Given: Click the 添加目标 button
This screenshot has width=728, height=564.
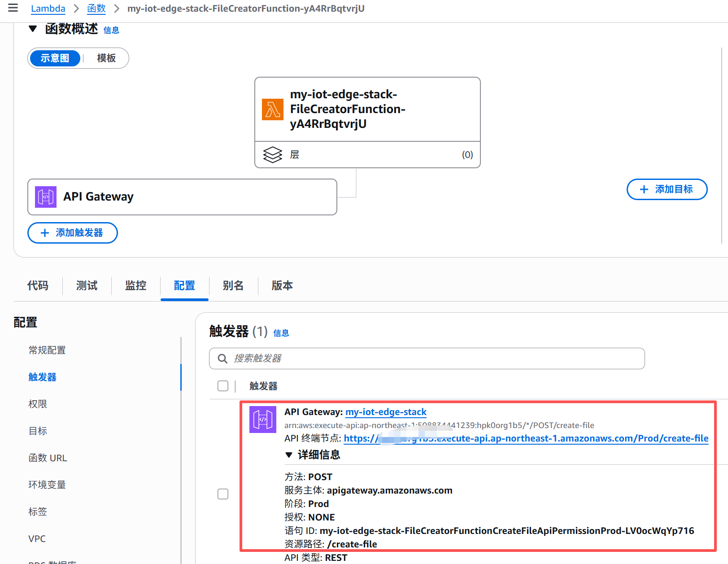Looking at the screenshot, I should [667, 189].
